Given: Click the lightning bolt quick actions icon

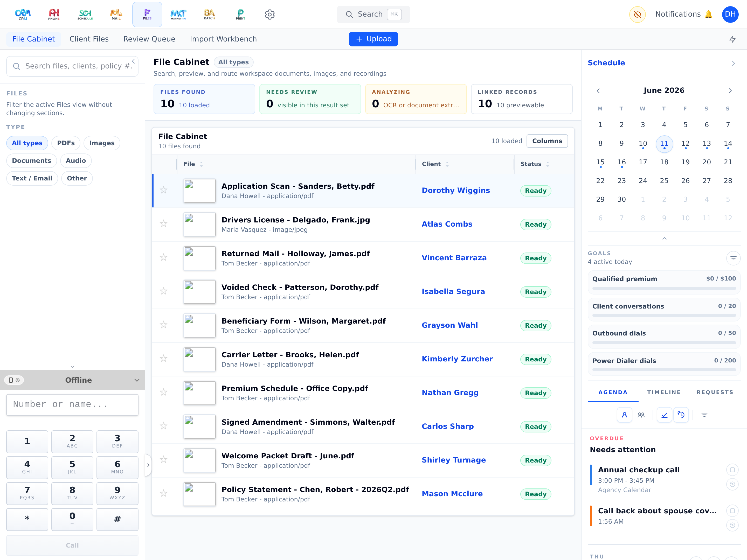Looking at the screenshot, I should (x=732, y=39).
